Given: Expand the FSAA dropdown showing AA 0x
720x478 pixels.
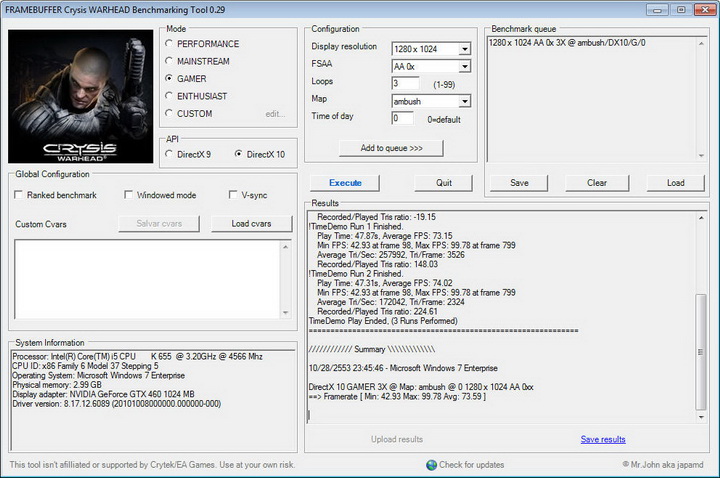Looking at the screenshot, I should pos(465,66).
